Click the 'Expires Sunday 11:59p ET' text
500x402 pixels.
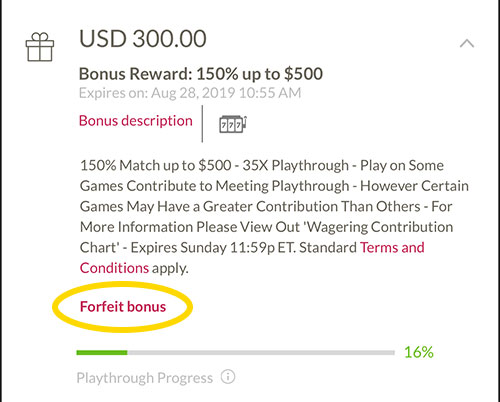[213, 248]
